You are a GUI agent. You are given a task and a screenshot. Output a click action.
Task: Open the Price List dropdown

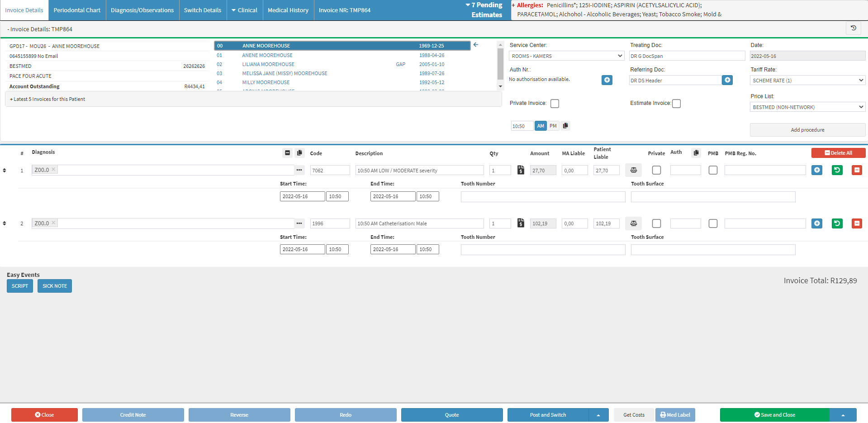click(x=807, y=107)
